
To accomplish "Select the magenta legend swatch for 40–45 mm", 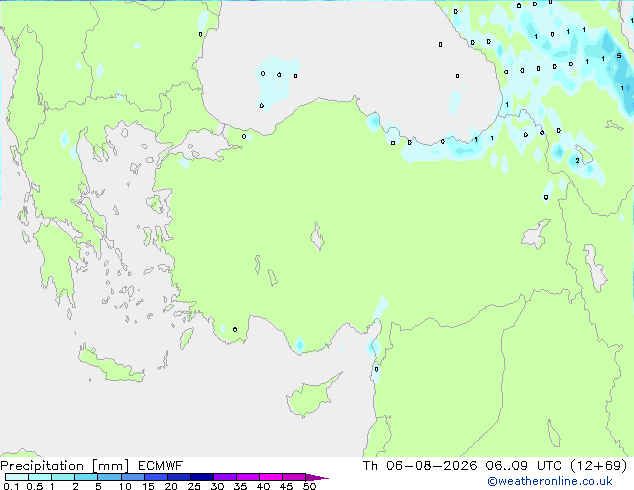I will coord(271,477).
